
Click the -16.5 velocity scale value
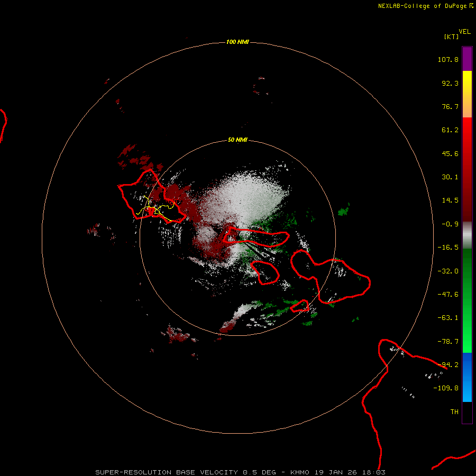[448, 248]
